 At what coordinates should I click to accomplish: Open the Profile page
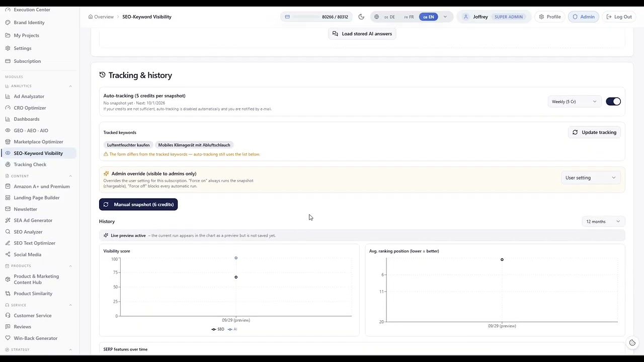549,17
